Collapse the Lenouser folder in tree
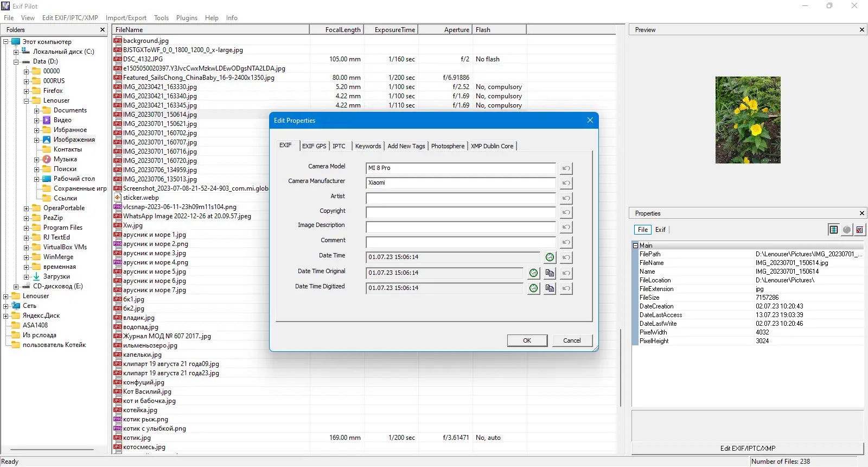This screenshot has width=868, height=467. click(26, 101)
